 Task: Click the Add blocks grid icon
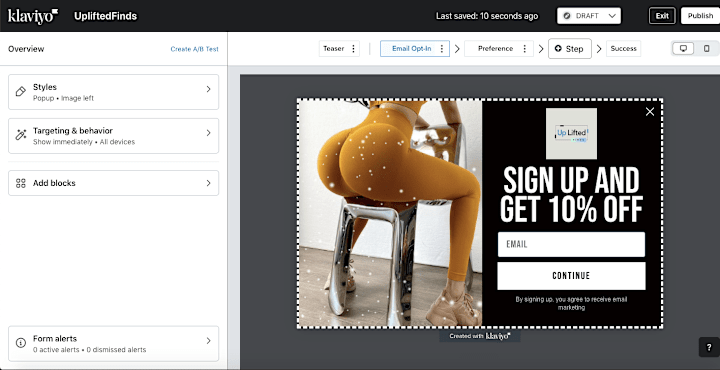click(x=21, y=183)
